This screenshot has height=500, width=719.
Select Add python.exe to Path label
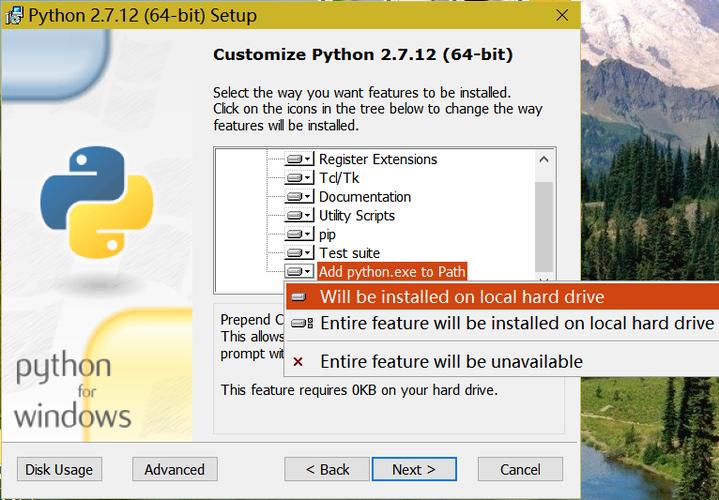pyautogui.click(x=392, y=272)
